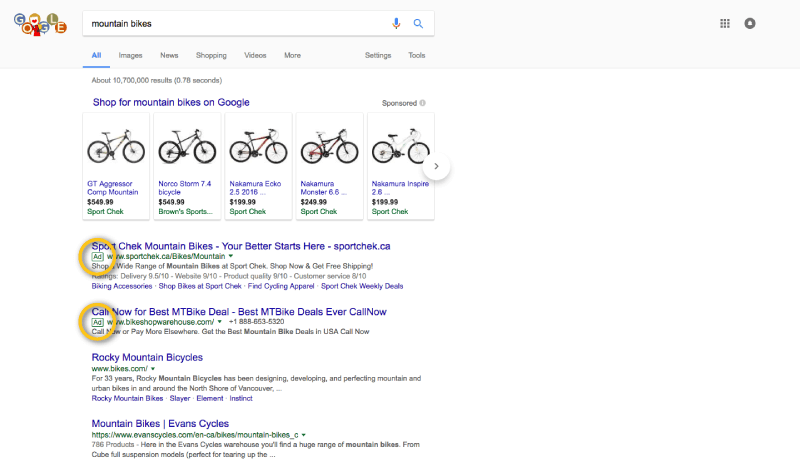Open Rocky Mountain Bicycles result
Image resolution: width=800 pixels, height=472 pixels.
pos(147,357)
